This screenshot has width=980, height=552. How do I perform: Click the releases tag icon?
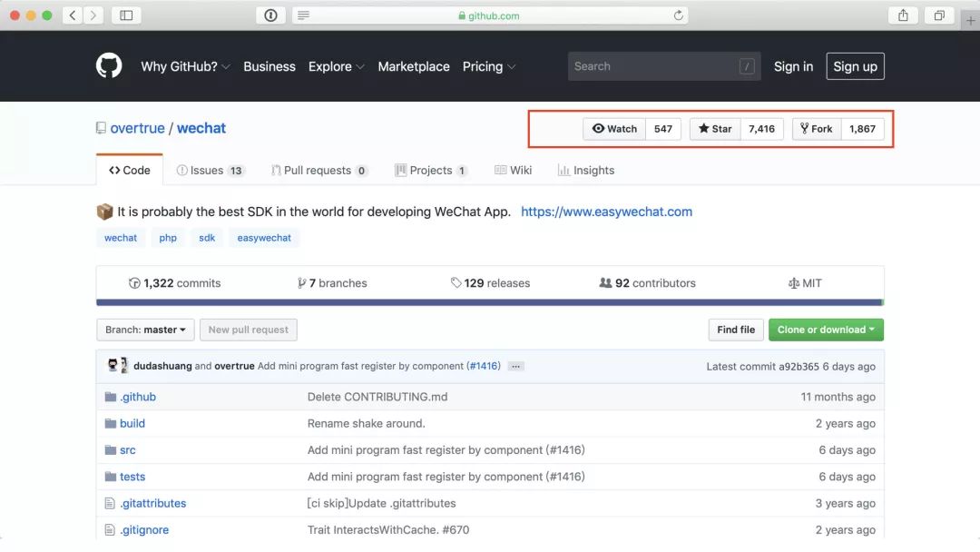456,283
